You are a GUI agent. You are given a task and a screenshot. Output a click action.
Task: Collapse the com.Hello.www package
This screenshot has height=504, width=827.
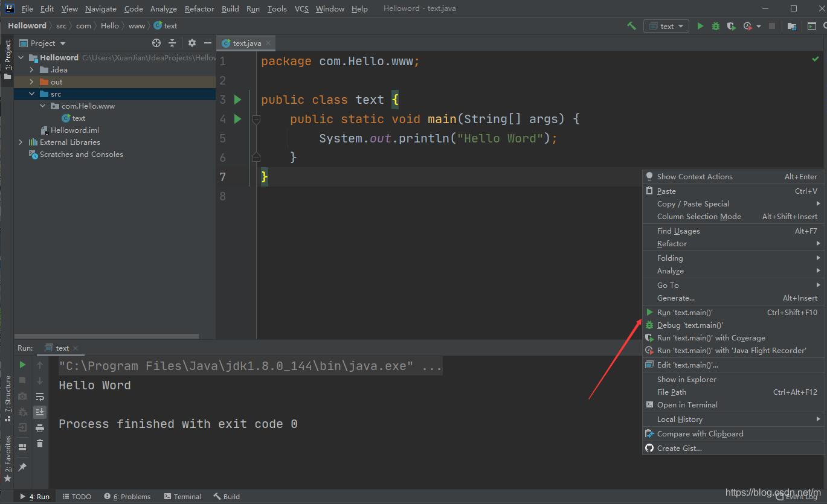(x=43, y=106)
